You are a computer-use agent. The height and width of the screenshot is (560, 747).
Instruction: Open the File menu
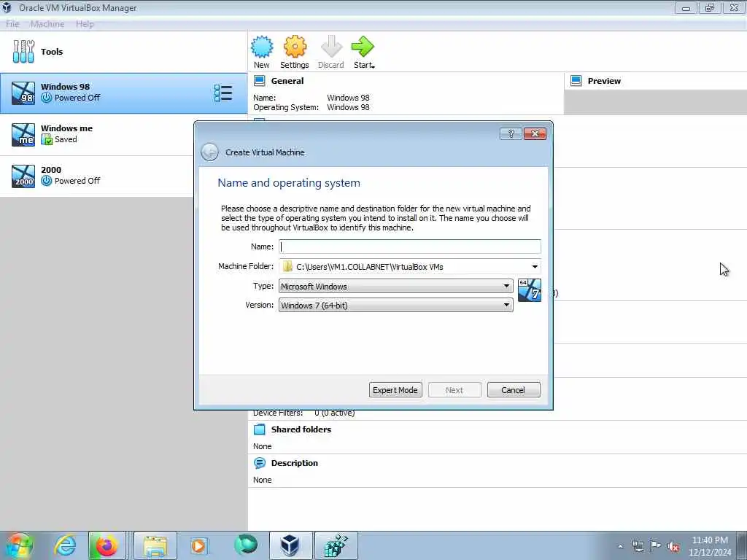pyautogui.click(x=12, y=24)
